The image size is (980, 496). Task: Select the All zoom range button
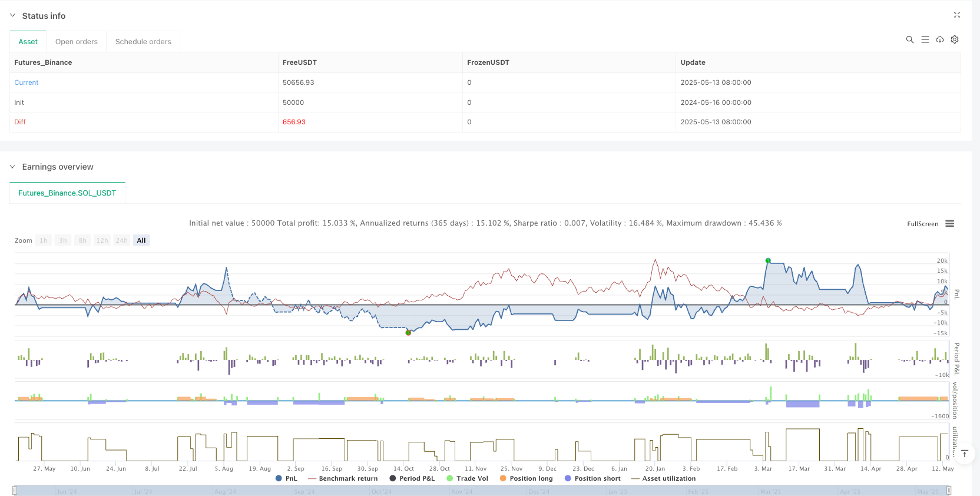point(141,240)
